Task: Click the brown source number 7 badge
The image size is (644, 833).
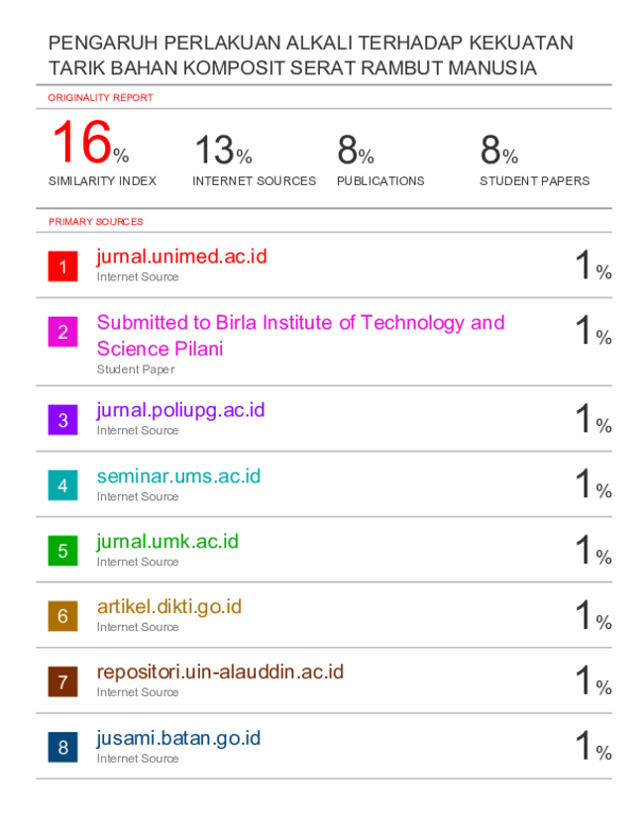Action: coord(62,681)
